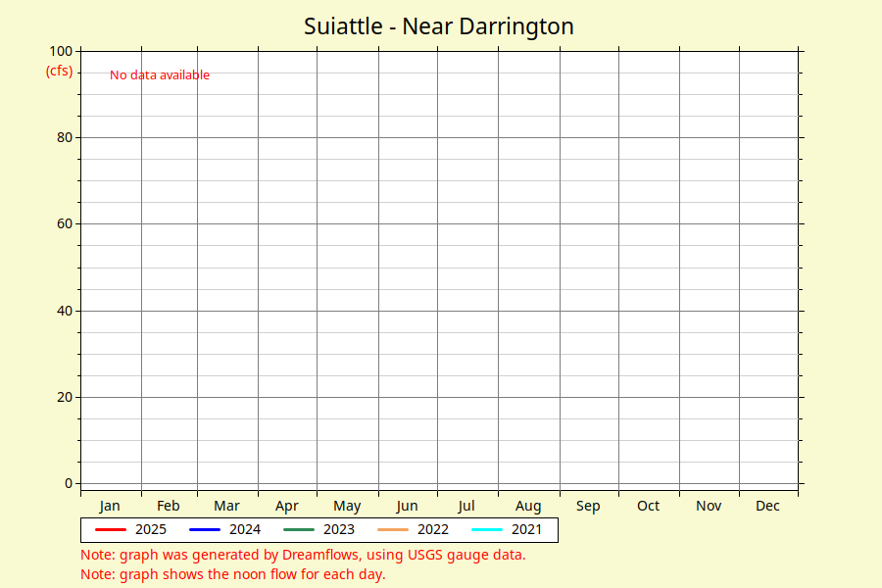Click the '100' y-axis value
Image resolution: width=882 pixels, height=588 pixels.
[61, 51]
